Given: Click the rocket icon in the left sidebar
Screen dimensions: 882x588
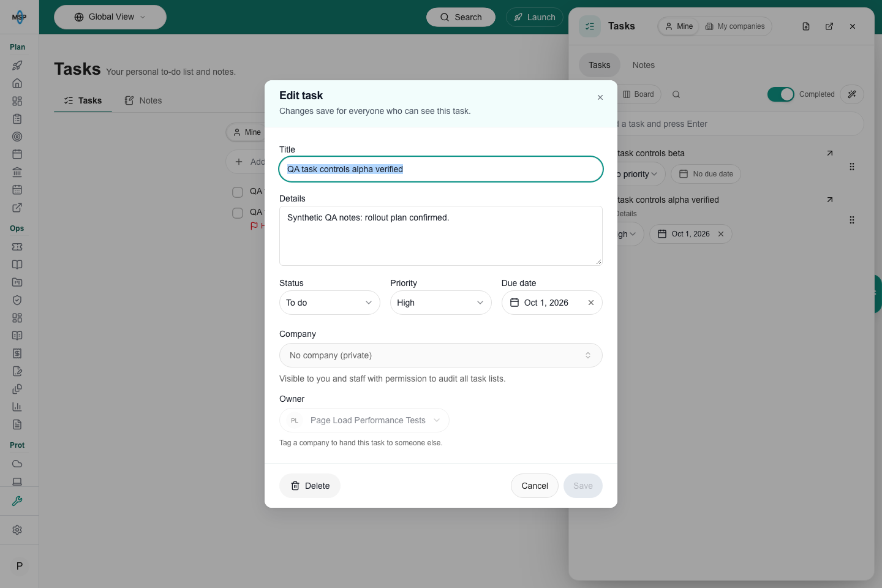Looking at the screenshot, I should point(17,66).
